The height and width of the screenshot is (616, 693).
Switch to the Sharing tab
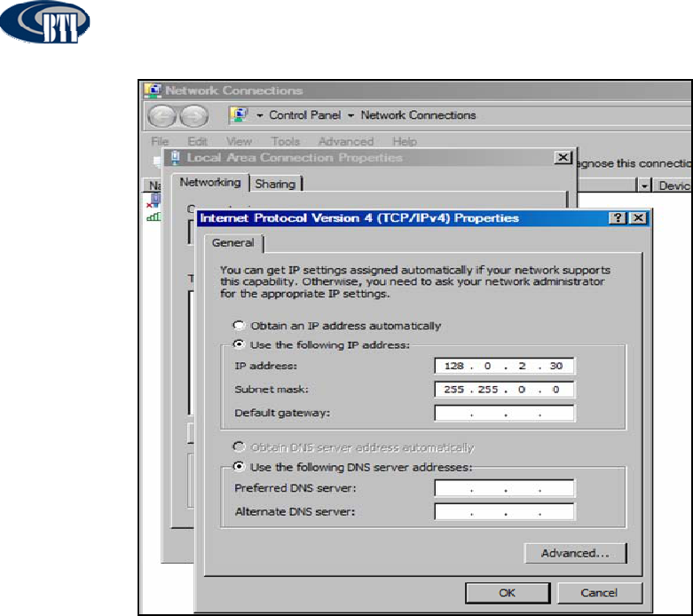click(x=275, y=184)
